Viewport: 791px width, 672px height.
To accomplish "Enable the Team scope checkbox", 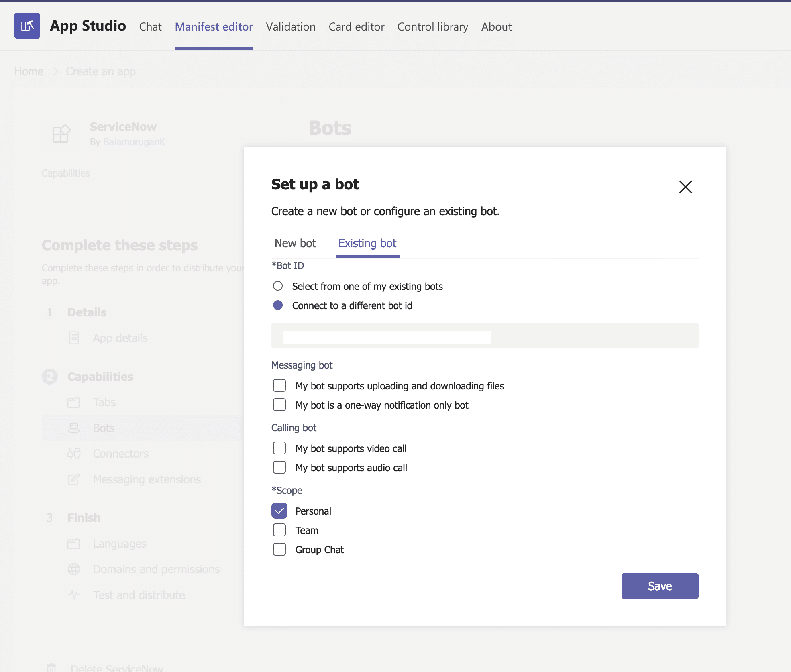I will (279, 530).
